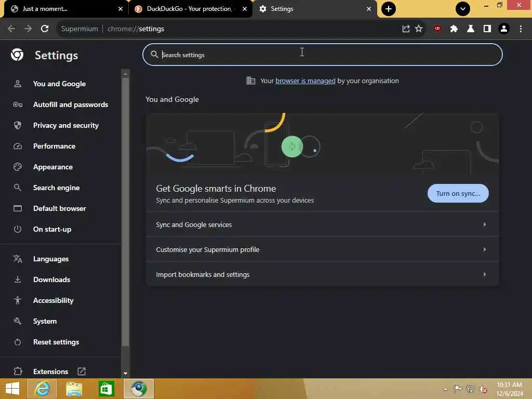532x399 pixels.
Task: Click the Supermium taskbar icon
Action: tap(139, 389)
